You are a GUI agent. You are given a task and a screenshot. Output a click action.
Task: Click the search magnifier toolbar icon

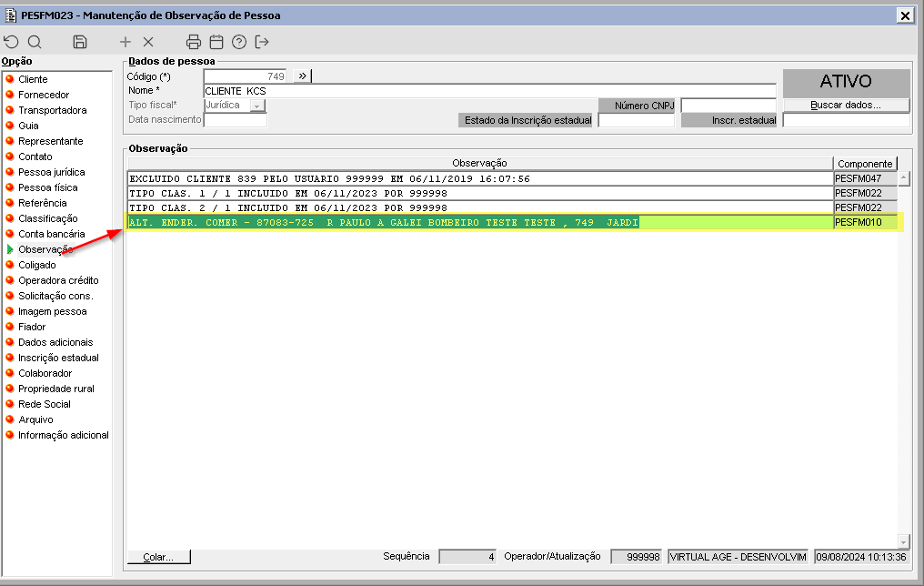(x=35, y=42)
